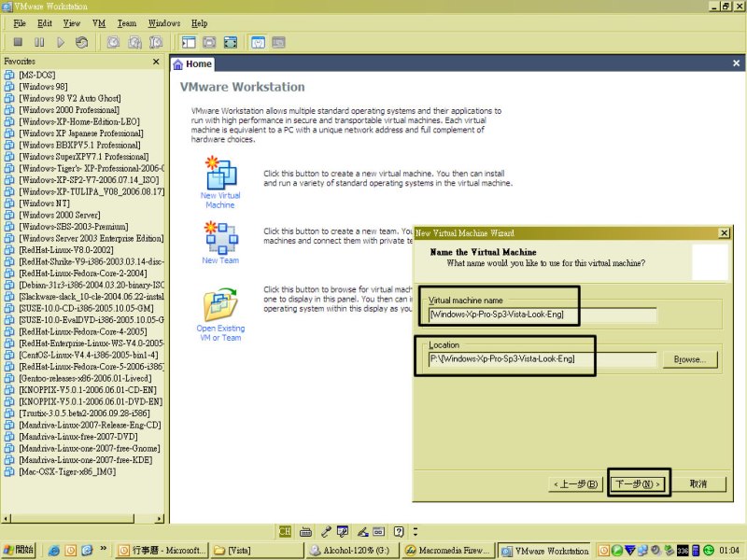Viewport: 747px width, 560px height.
Task: Open the Edit menu
Action: pyautogui.click(x=45, y=23)
